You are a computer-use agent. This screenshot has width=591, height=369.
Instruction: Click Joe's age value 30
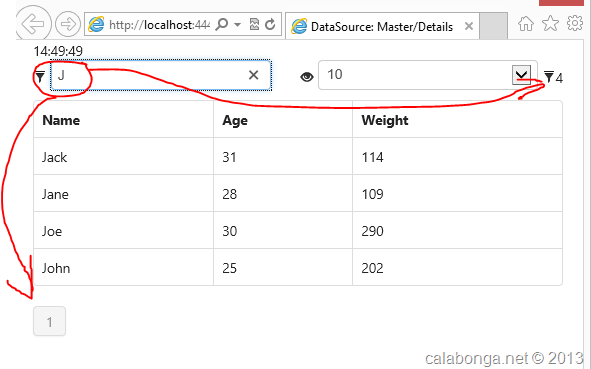(229, 231)
